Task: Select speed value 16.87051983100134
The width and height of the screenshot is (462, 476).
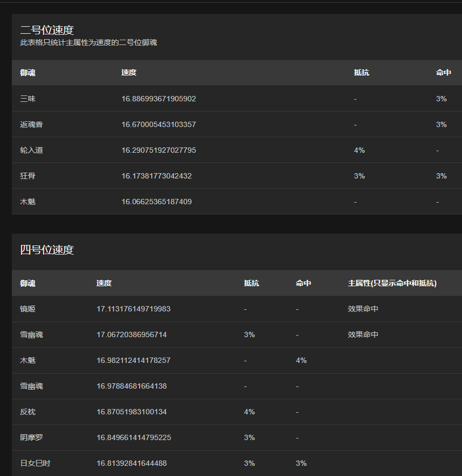Action: coord(131,412)
